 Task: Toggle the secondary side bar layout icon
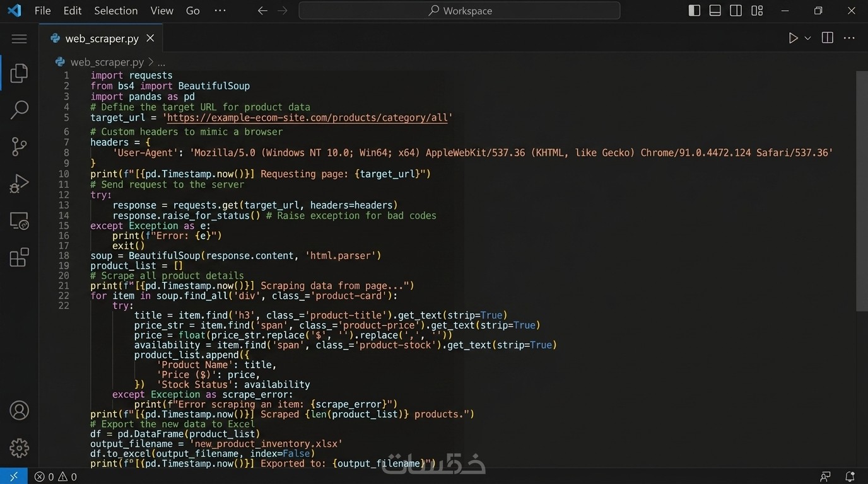pyautogui.click(x=736, y=11)
